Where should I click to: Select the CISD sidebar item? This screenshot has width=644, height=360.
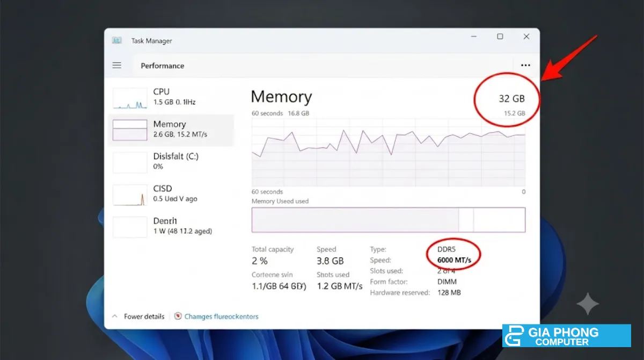(x=171, y=193)
